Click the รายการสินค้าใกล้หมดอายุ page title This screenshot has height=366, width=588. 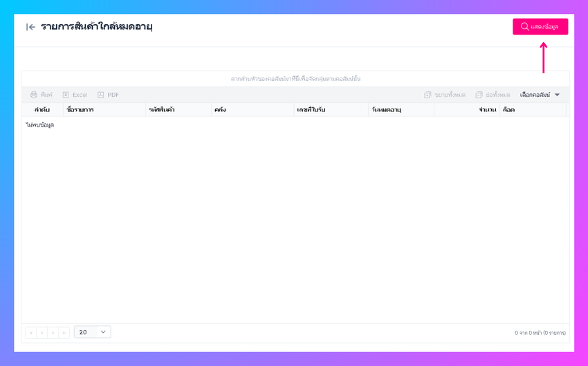[96, 26]
